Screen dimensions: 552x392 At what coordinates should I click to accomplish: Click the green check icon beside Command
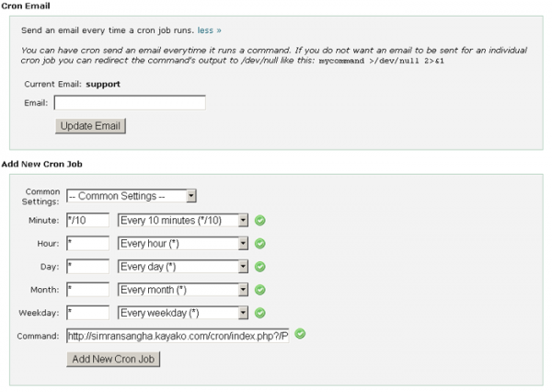(x=300, y=334)
